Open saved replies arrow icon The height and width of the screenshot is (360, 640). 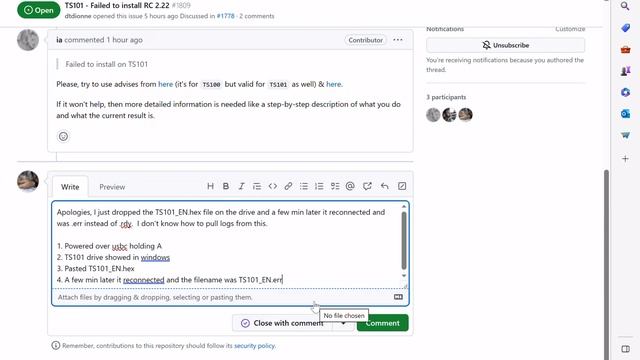point(384,186)
